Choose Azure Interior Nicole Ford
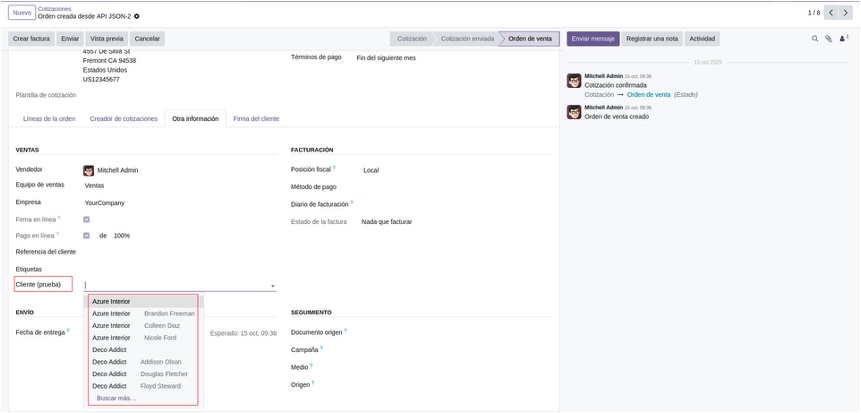Screen dimensions: 861x413 pos(144,338)
